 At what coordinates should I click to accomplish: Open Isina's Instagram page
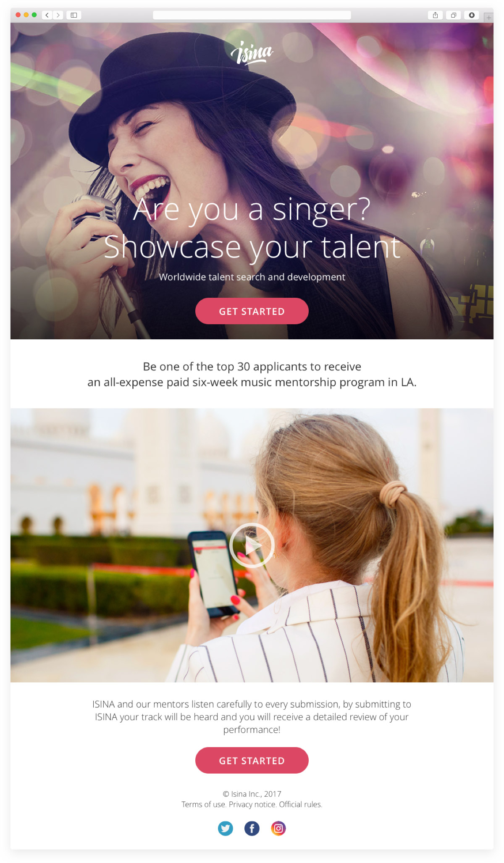278,828
